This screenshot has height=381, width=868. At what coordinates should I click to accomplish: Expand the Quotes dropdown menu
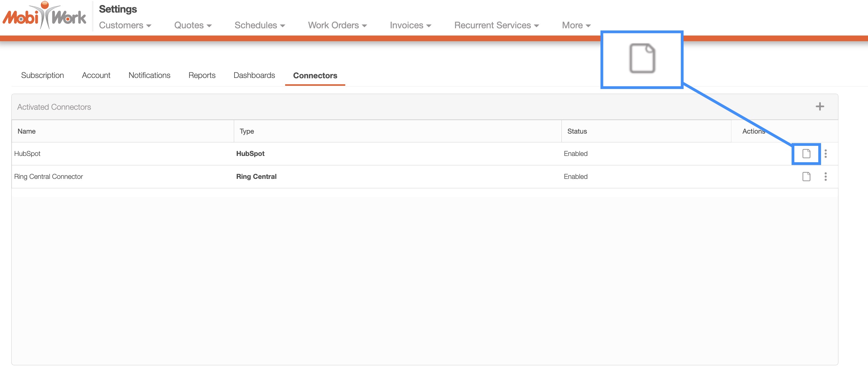[x=192, y=25]
